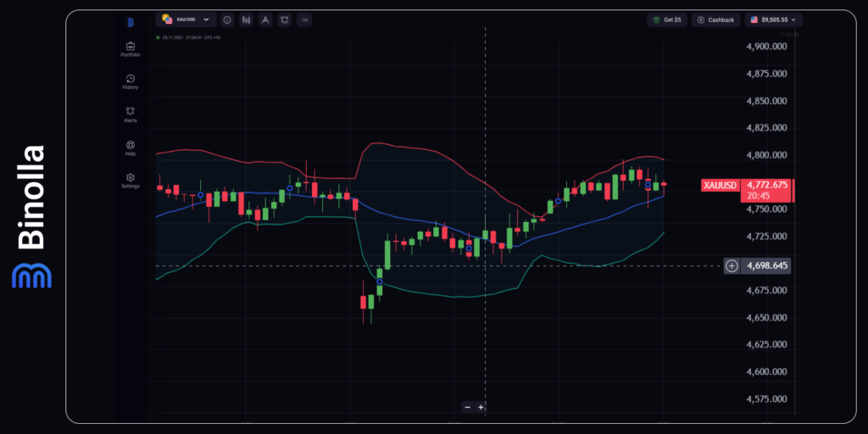The width and height of the screenshot is (868, 434).
Task: Click the multi-chart layout icon
Action: (285, 20)
